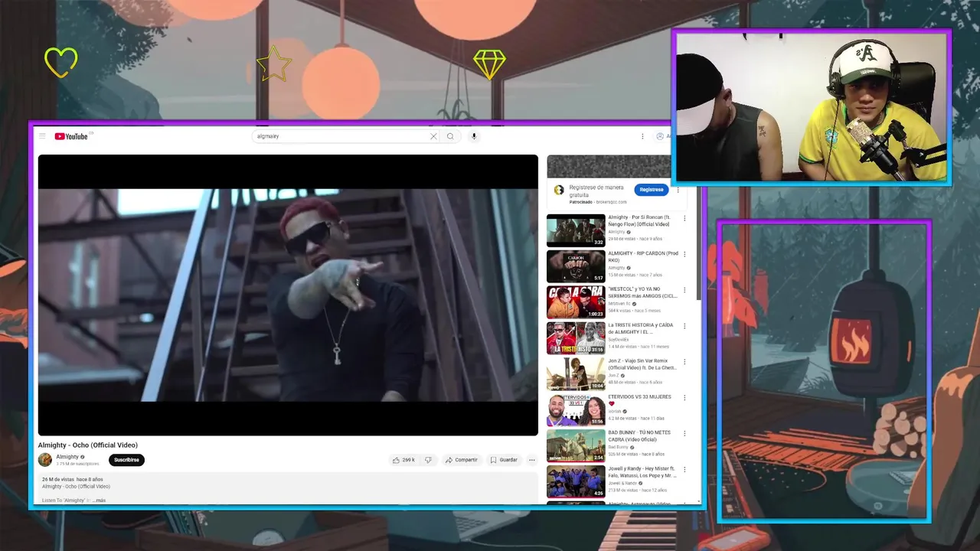Viewport: 980px width, 551px height.
Task: Click video title 'Almighty - Ocho (Official Video)'
Action: 88,445
